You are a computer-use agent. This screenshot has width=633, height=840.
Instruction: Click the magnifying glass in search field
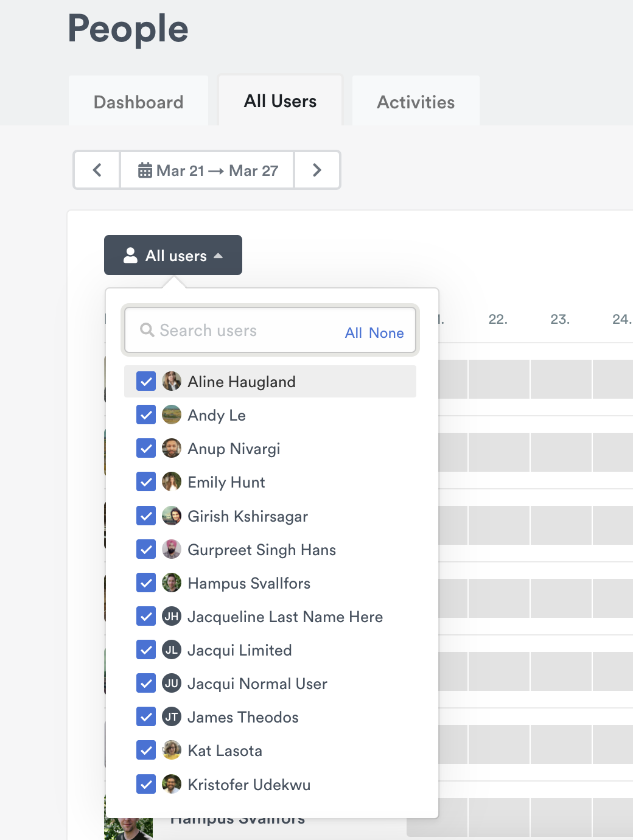pyautogui.click(x=147, y=331)
